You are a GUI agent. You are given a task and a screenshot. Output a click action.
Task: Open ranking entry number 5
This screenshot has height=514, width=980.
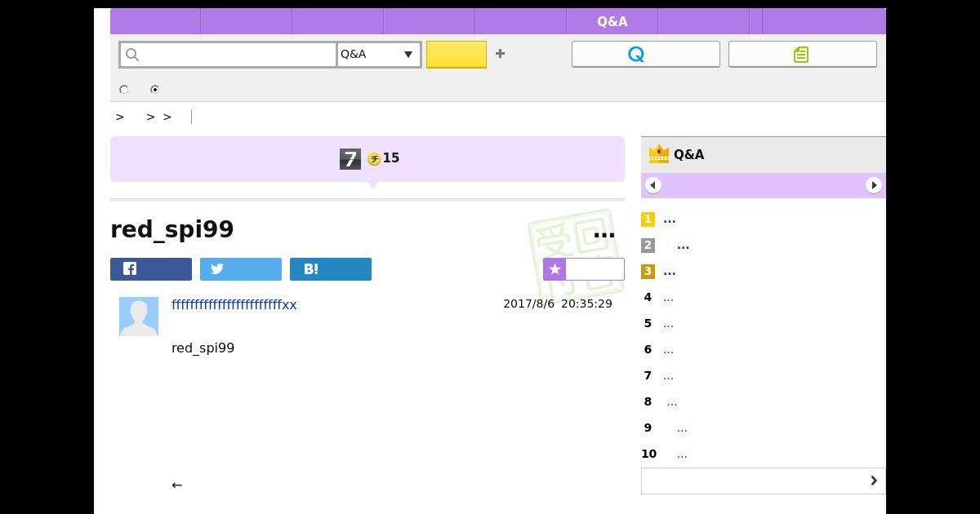668,324
